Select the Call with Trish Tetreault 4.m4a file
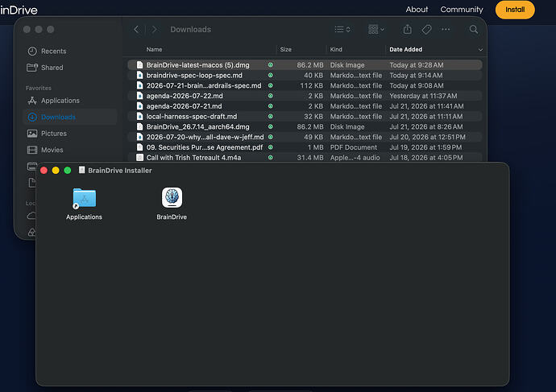Viewport: 556px width, 392px height. click(x=305, y=158)
